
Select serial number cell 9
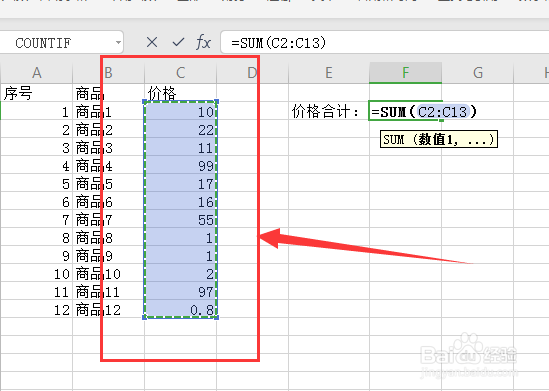tap(36, 256)
